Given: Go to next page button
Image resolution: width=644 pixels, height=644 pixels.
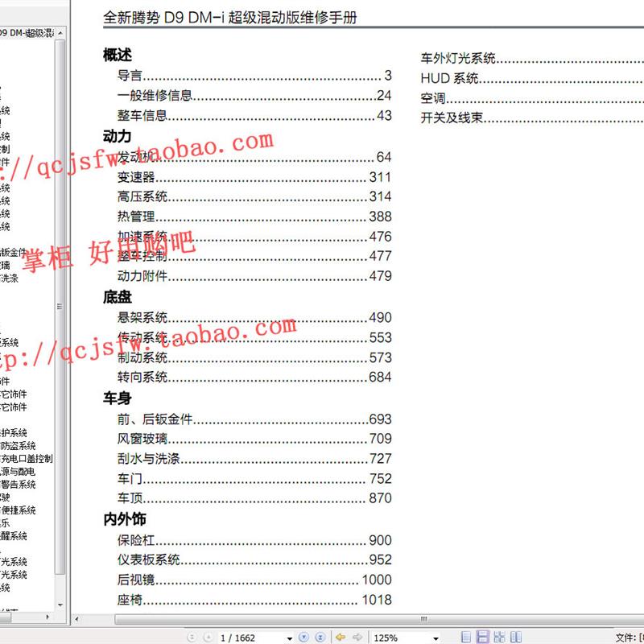Looking at the screenshot, I should (x=303, y=637).
